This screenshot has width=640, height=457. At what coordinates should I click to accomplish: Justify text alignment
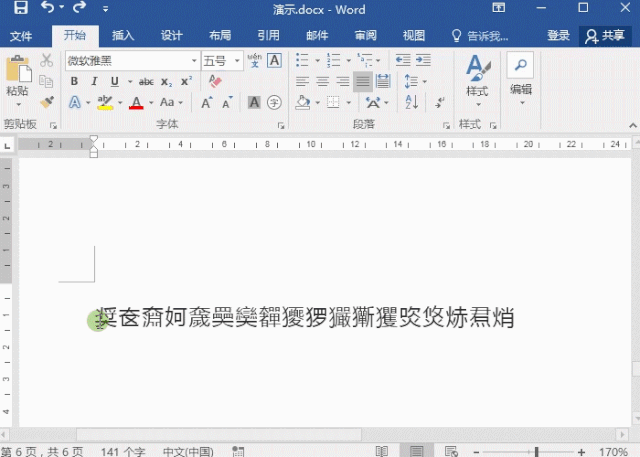pyautogui.click(x=362, y=82)
